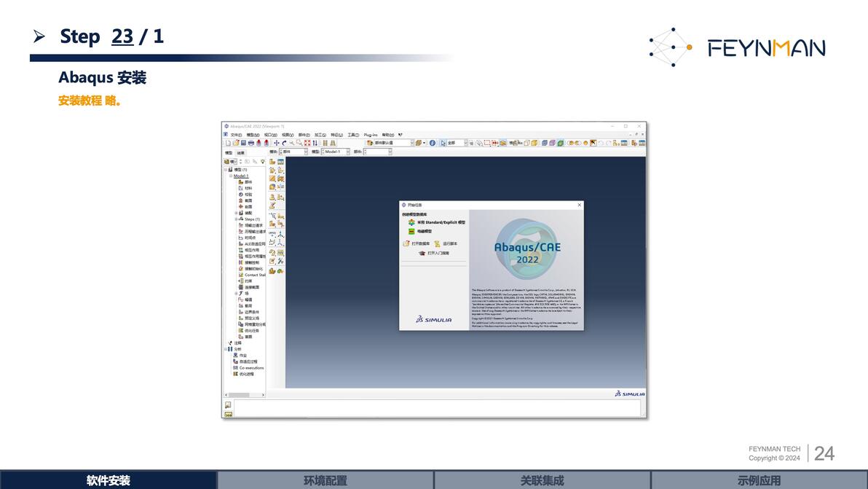Click the Auto-fit view red arrows icon
This screenshot has height=489, width=868.
tap(307, 143)
